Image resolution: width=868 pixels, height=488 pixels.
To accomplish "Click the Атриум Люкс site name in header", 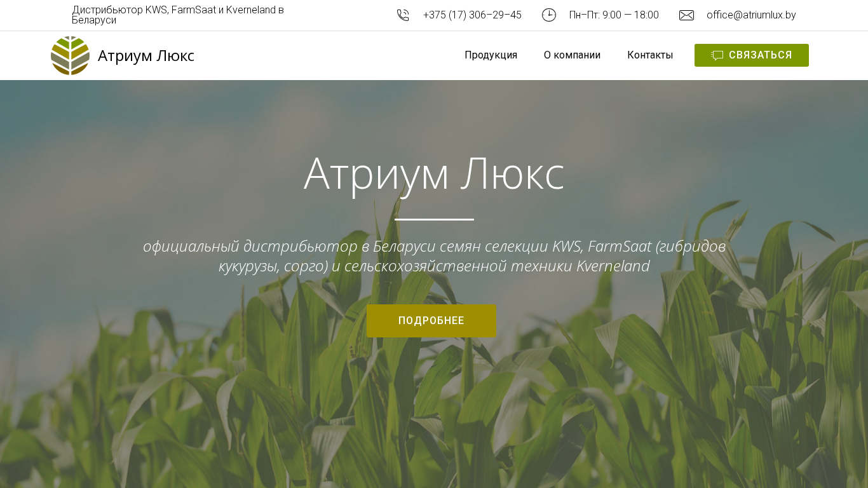I will 146,55.
